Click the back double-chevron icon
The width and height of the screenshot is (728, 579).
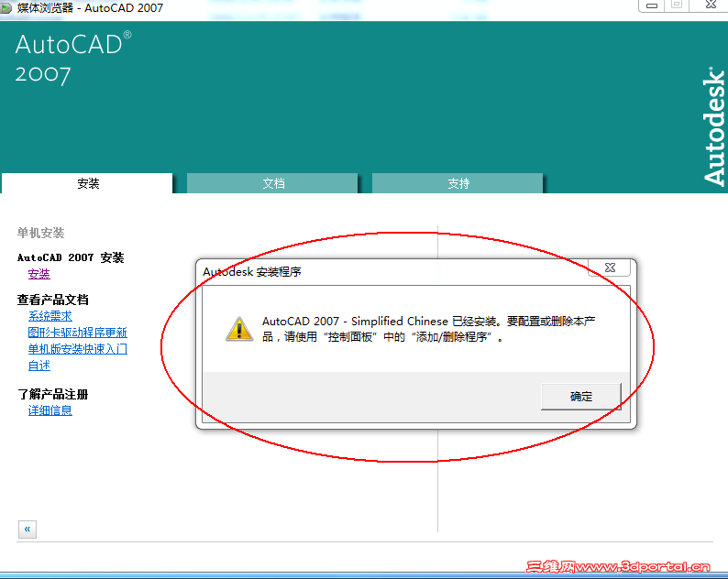tap(28, 529)
